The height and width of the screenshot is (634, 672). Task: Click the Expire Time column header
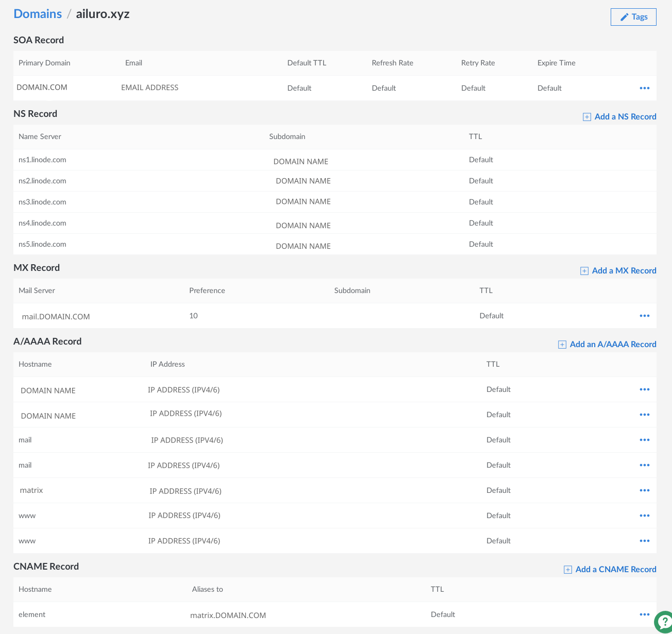[x=557, y=63]
